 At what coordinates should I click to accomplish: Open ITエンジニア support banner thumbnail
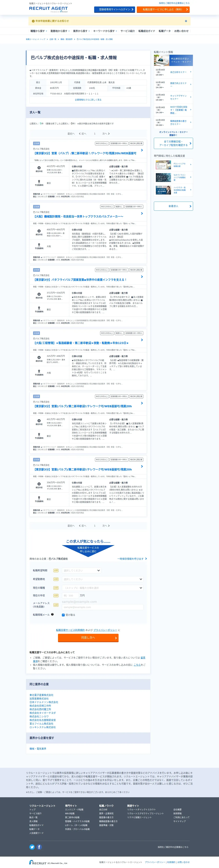click(x=163, y=165)
